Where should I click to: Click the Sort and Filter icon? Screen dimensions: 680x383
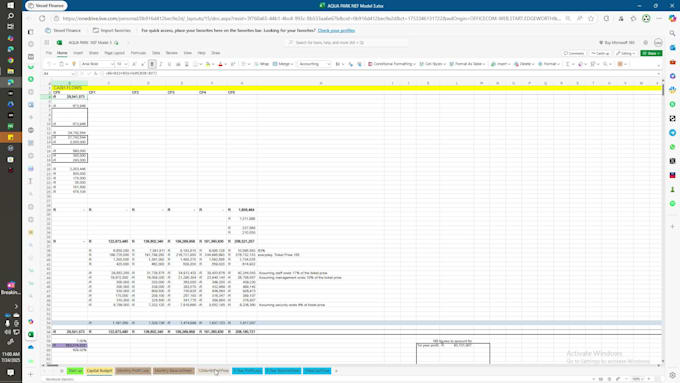(593, 64)
